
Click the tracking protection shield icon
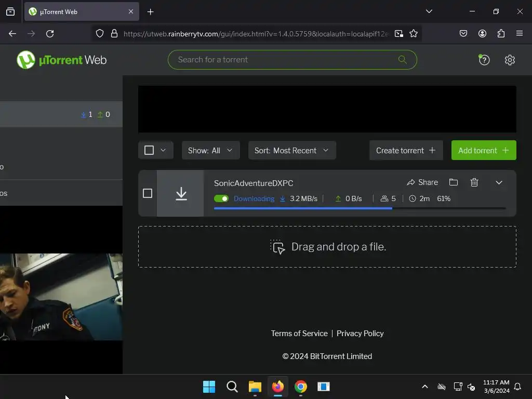coord(99,34)
